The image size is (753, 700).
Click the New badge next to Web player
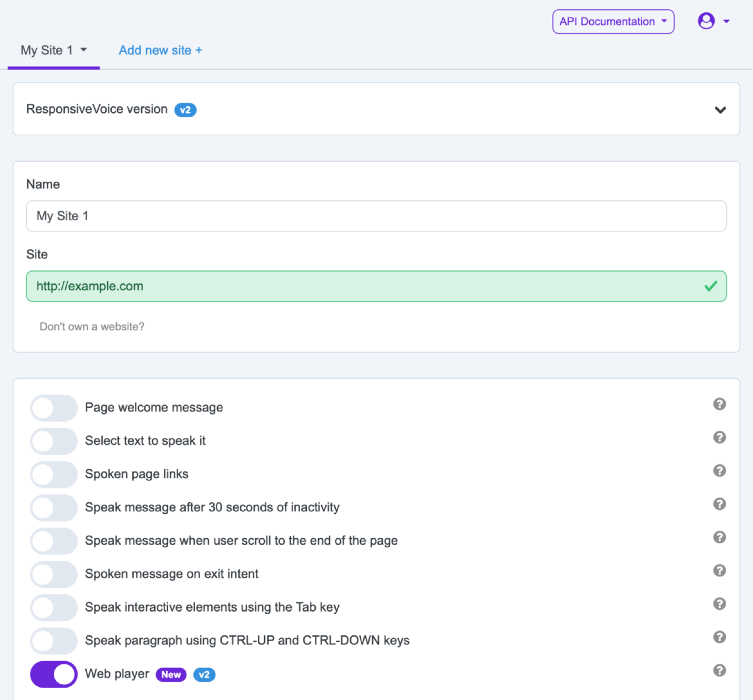(171, 675)
